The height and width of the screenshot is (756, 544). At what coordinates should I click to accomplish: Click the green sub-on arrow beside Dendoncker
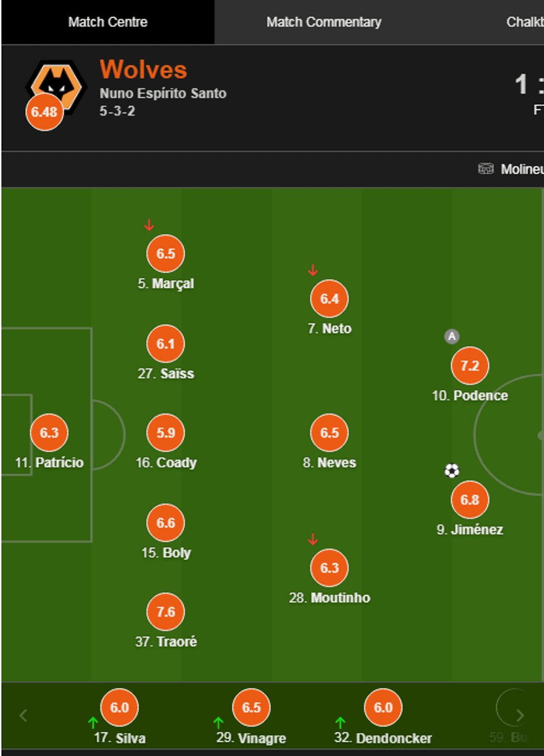pos(340,723)
